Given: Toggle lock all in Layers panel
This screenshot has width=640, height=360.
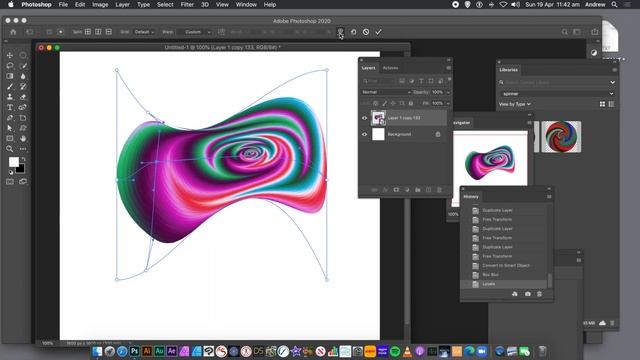Looking at the screenshot, I should tap(411, 103).
